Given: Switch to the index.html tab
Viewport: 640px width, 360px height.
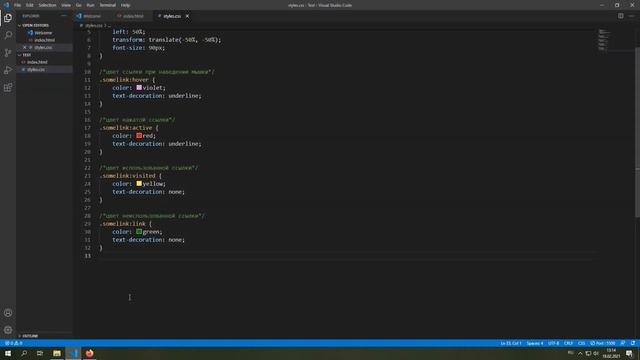Looking at the screenshot, I should pos(133,16).
